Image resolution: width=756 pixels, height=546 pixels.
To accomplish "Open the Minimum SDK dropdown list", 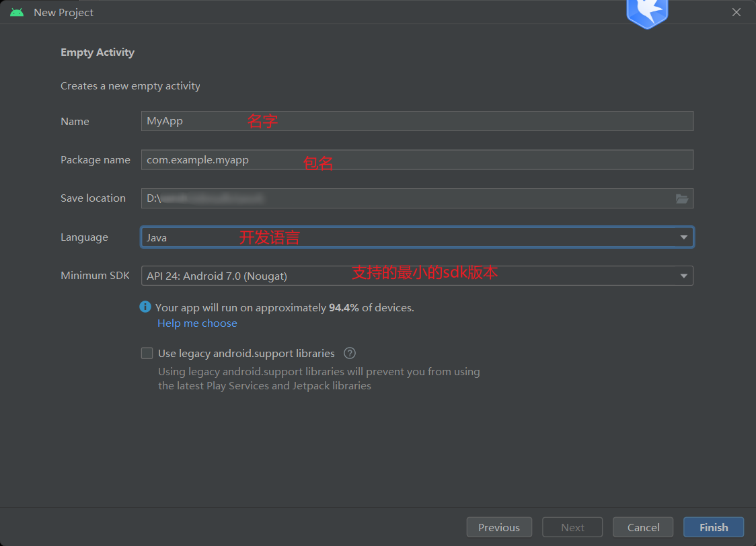I will click(683, 276).
